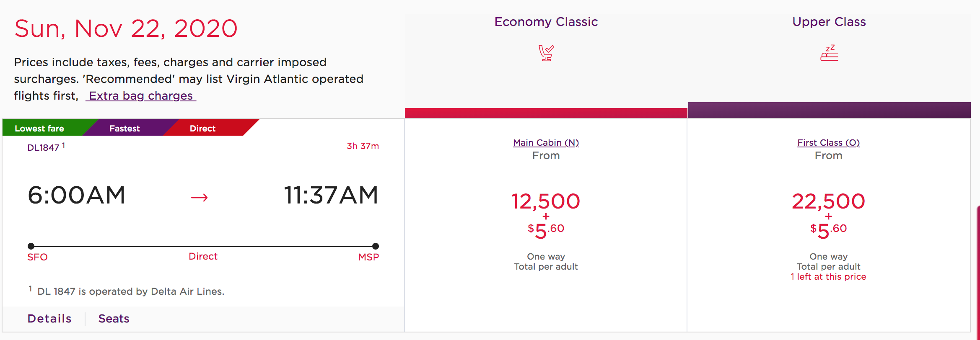Viewport: 980px width, 340px height.
Task: Select the Upper Class column header
Action: tap(829, 22)
